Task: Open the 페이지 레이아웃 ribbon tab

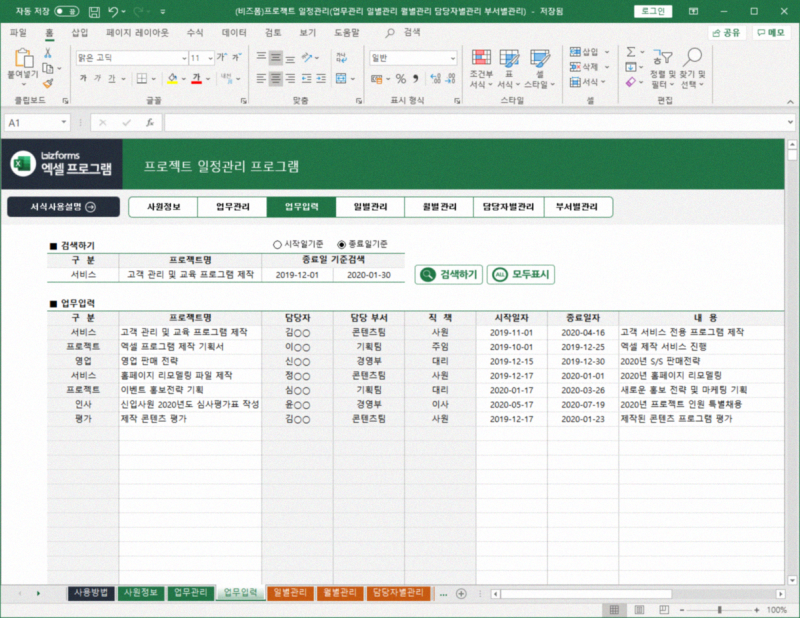Action: 137,33
